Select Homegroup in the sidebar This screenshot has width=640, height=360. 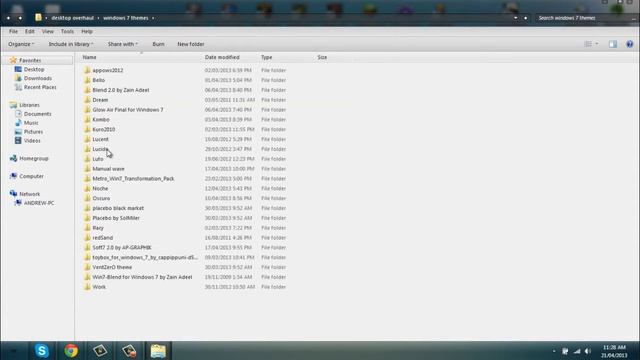(x=34, y=158)
